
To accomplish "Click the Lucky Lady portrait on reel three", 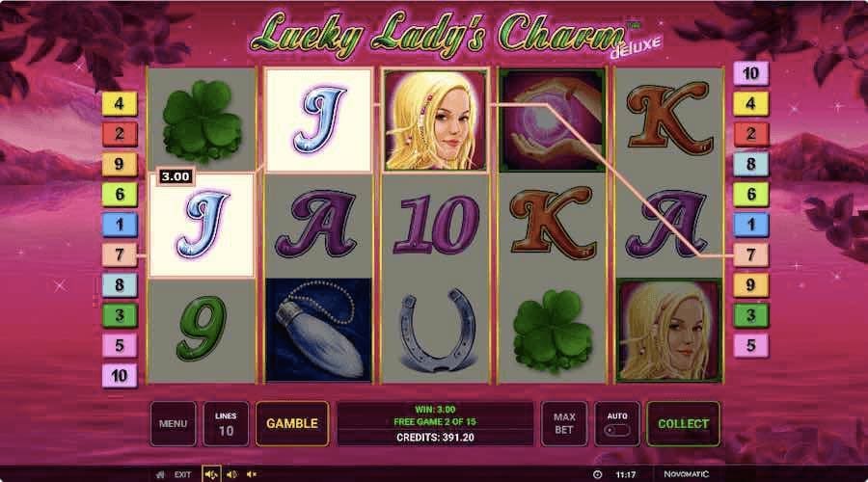I will point(436,120).
